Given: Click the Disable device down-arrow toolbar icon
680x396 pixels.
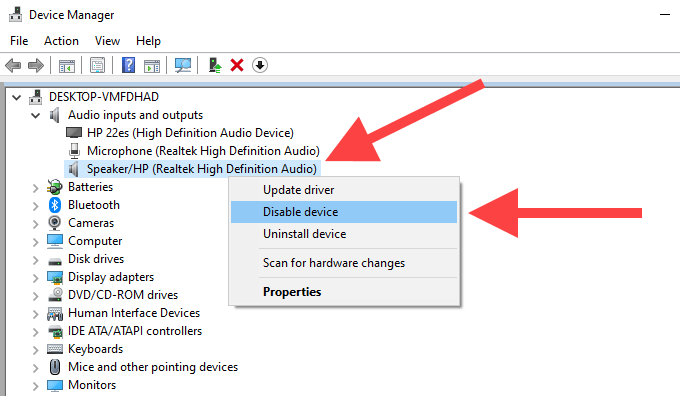Looking at the screenshot, I should point(260,65).
